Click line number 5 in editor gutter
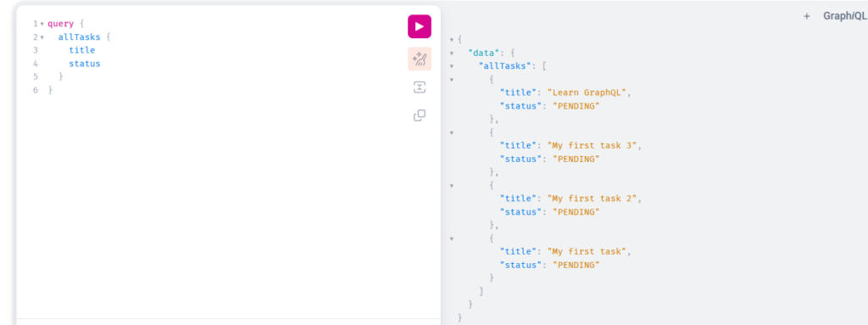The width and height of the screenshot is (868, 325). (36, 76)
